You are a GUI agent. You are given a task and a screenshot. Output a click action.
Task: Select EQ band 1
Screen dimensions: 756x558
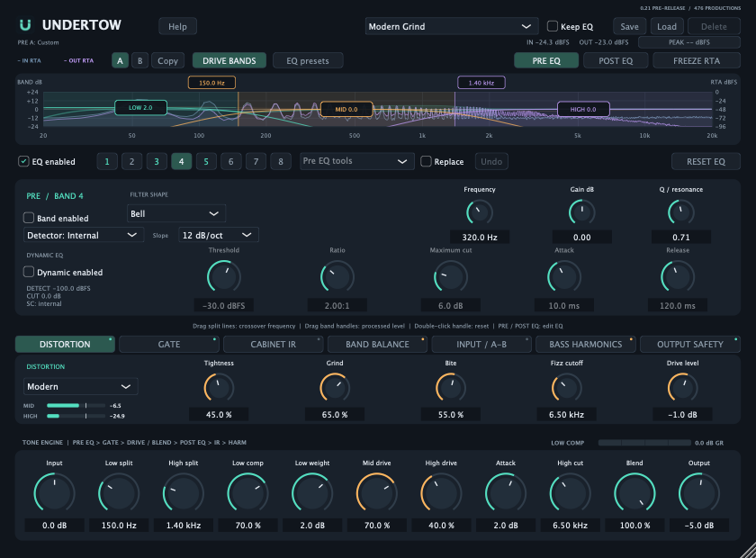(x=107, y=162)
